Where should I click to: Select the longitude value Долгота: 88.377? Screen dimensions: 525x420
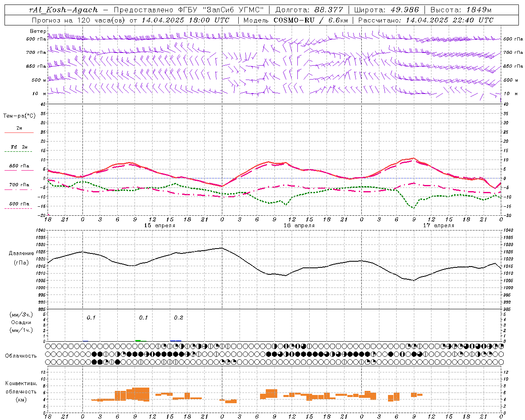tap(308, 10)
